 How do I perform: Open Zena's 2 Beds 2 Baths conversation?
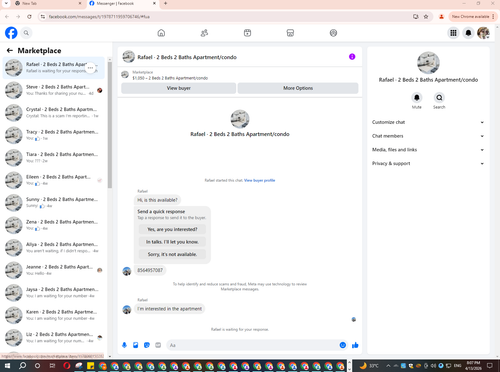(54, 225)
